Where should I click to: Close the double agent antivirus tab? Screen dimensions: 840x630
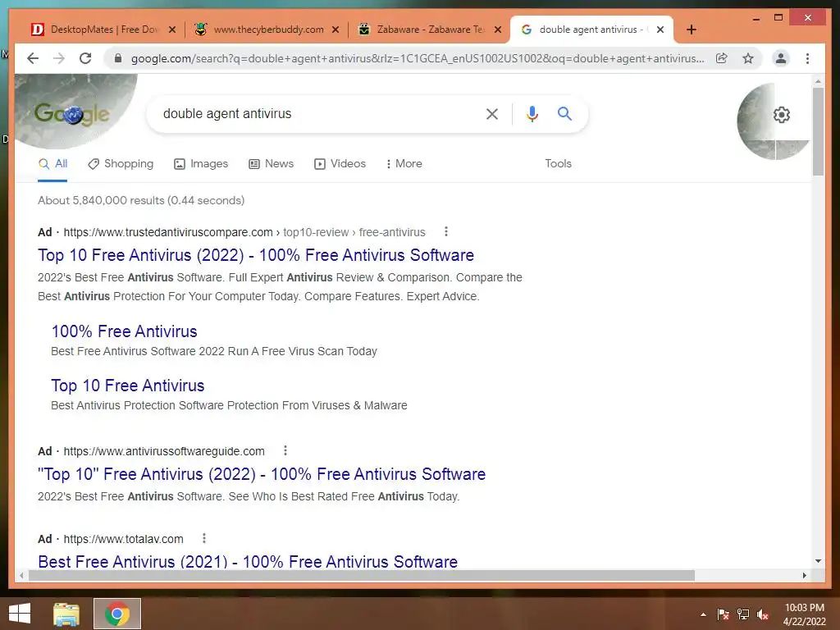(x=660, y=30)
